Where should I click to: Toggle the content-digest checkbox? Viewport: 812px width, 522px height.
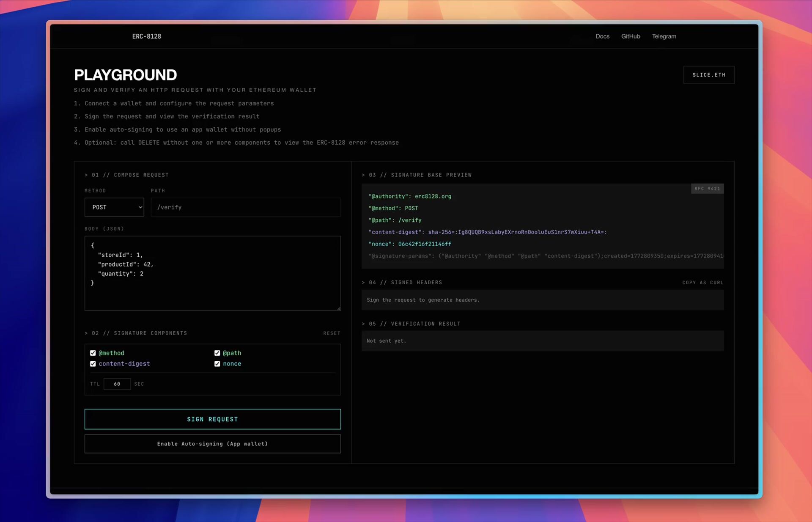tap(93, 364)
